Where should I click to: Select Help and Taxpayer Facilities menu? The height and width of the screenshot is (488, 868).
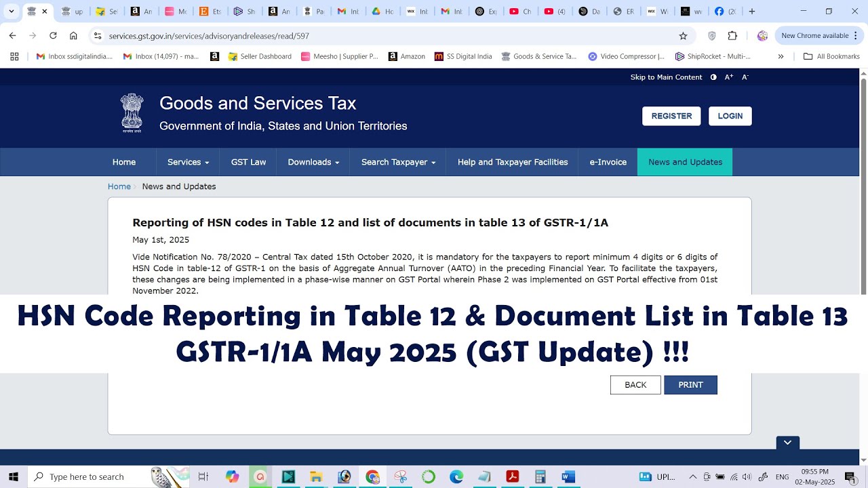click(x=513, y=162)
